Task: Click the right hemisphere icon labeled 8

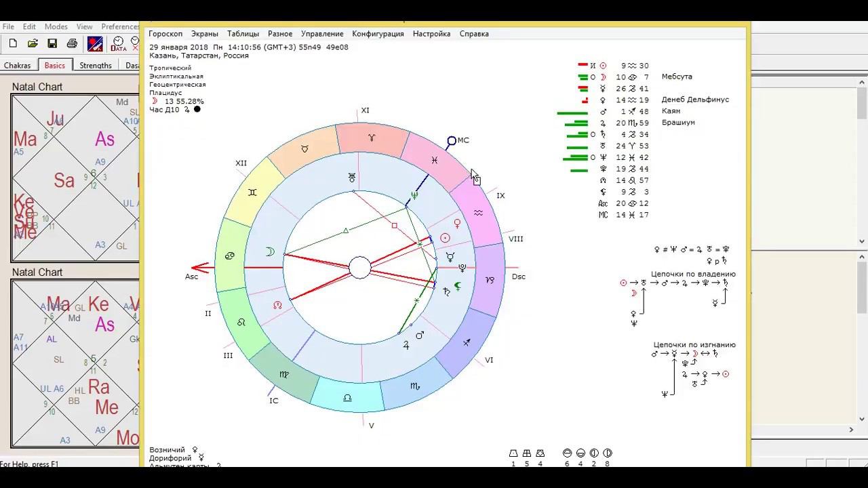Action: tap(608, 453)
